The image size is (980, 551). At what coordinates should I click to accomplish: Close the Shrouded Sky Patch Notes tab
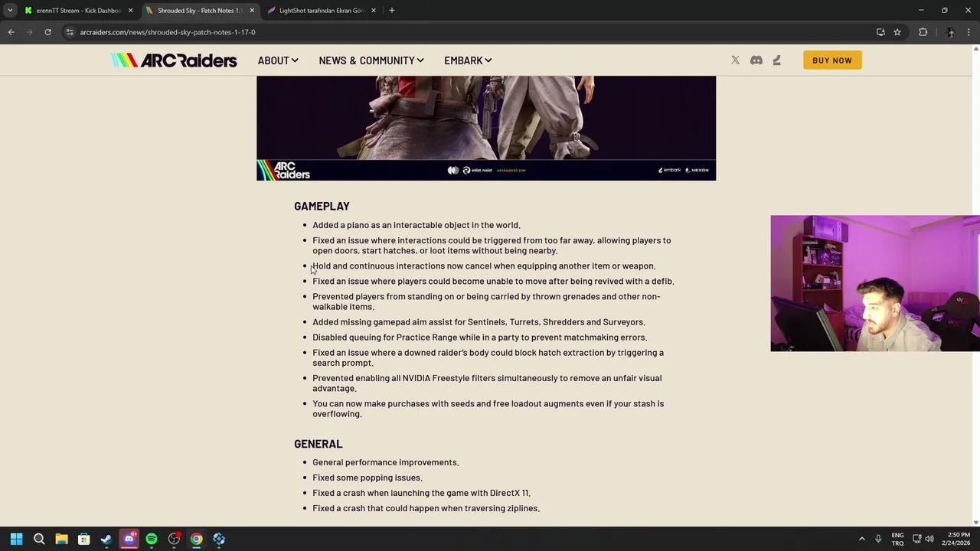(x=252, y=11)
